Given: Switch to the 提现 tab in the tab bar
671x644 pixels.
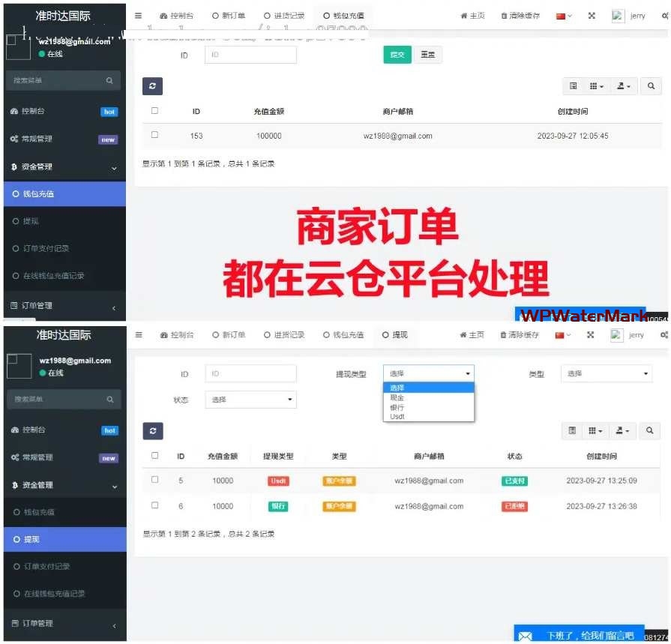Looking at the screenshot, I should (x=395, y=335).
